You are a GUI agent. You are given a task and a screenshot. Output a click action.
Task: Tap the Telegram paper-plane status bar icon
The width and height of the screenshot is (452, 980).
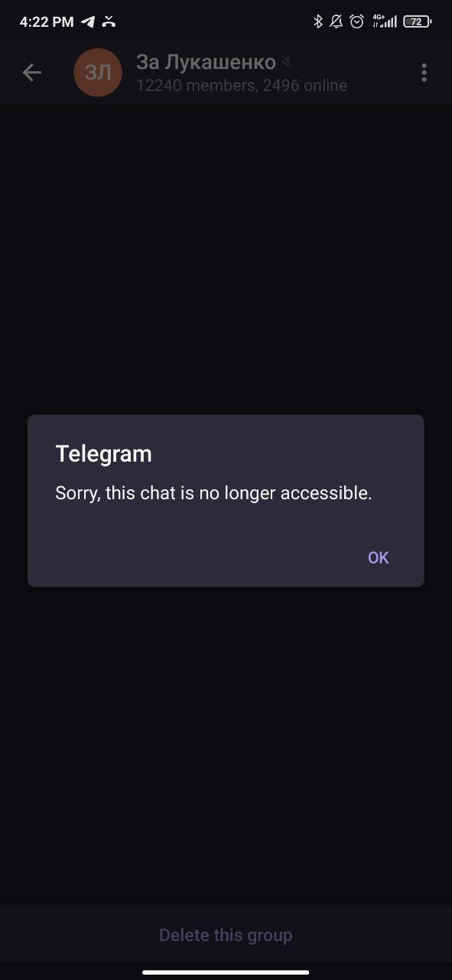[x=88, y=21]
